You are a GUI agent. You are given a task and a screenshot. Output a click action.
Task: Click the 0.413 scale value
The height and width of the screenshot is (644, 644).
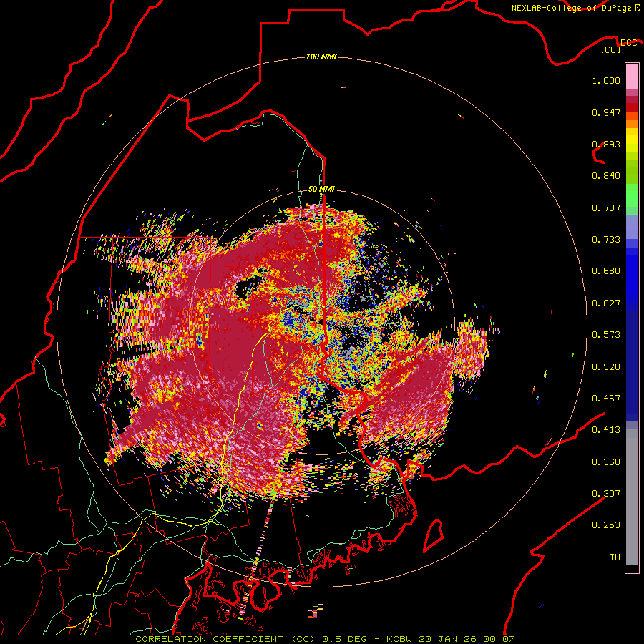tap(606, 430)
